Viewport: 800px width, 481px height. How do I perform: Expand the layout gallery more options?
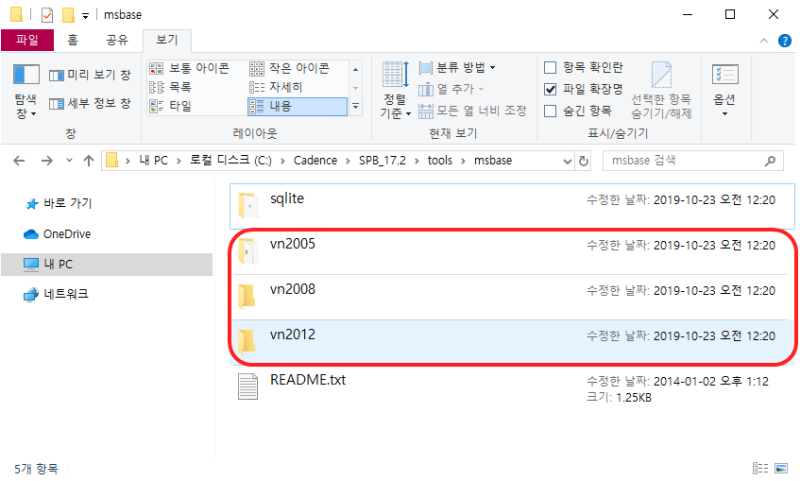coord(356,106)
